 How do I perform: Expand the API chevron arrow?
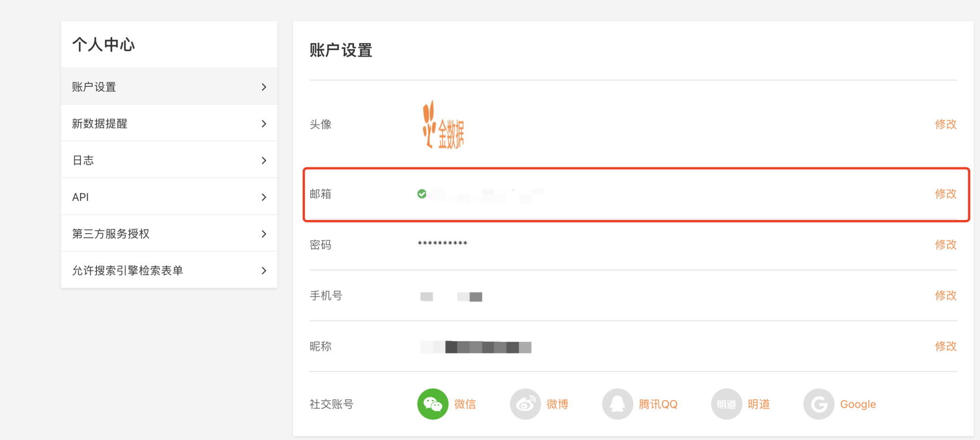pyautogui.click(x=264, y=197)
